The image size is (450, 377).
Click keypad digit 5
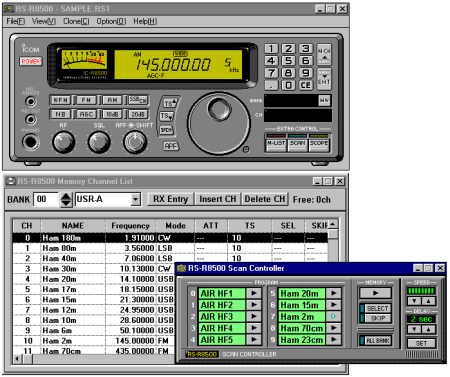point(288,61)
